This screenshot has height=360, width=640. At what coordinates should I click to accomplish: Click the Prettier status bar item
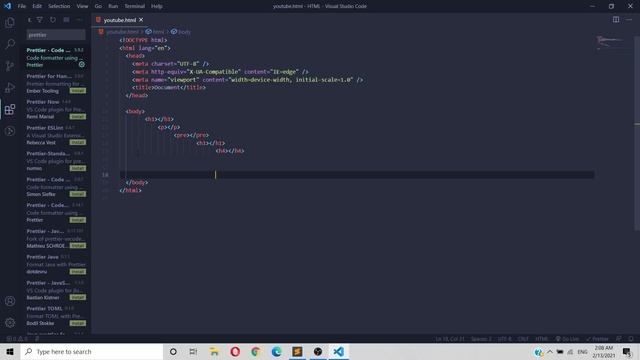(597, 339)
